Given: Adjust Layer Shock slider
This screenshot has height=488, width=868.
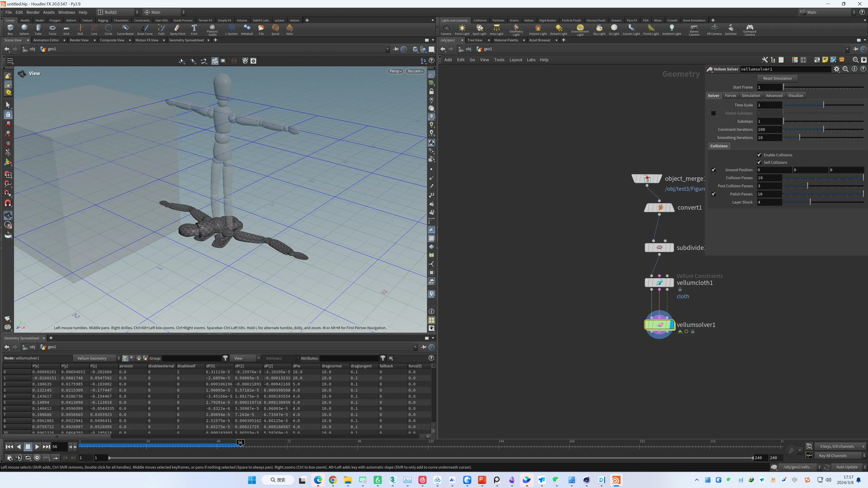Looking at the screenshot, I should coord(823,202).
